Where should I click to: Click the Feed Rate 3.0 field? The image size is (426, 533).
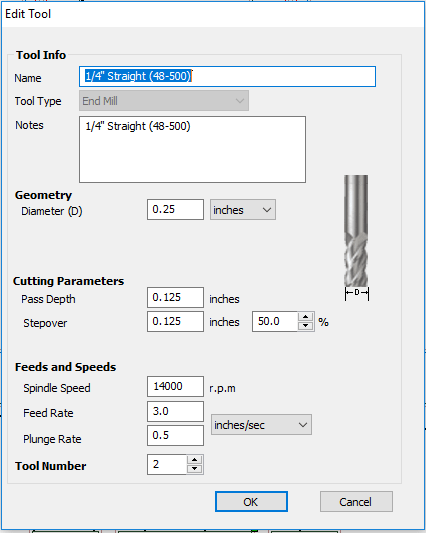(175, 411)
